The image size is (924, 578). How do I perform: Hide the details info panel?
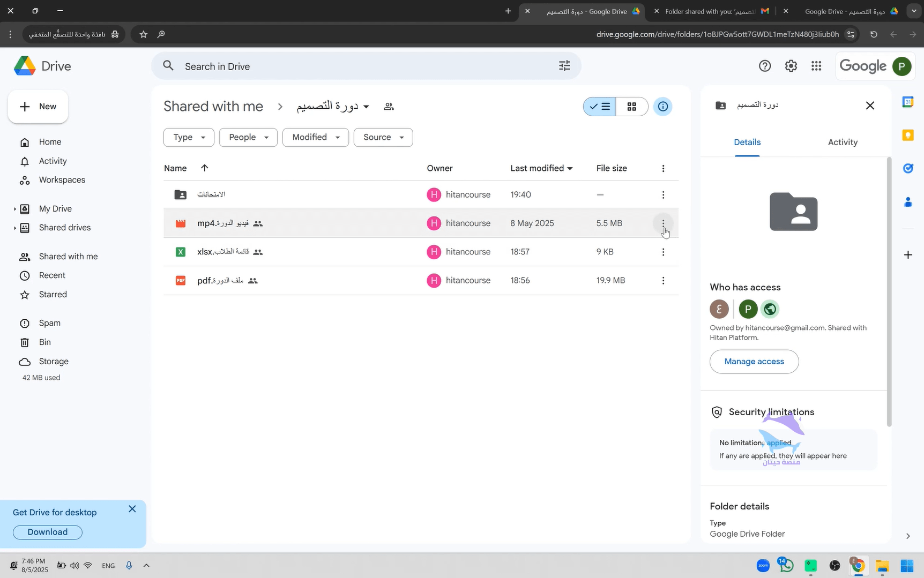click(663, 107)
